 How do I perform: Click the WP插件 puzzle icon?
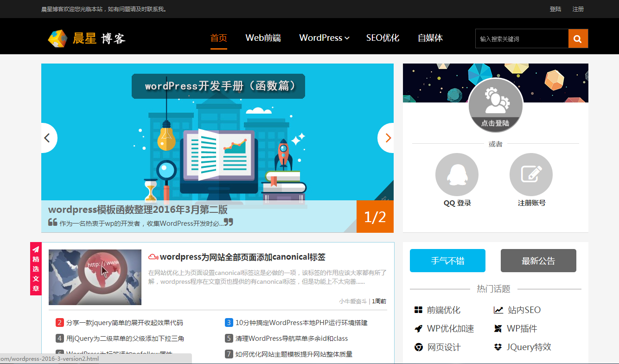[x=498, y=329]
